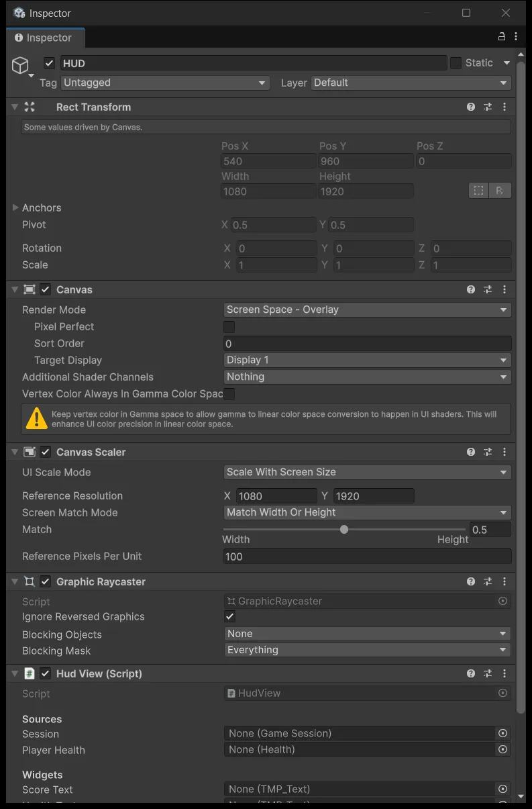532x809 pixels.
Task: Collapse the Rect Transform component foldout
Action: 15,107
